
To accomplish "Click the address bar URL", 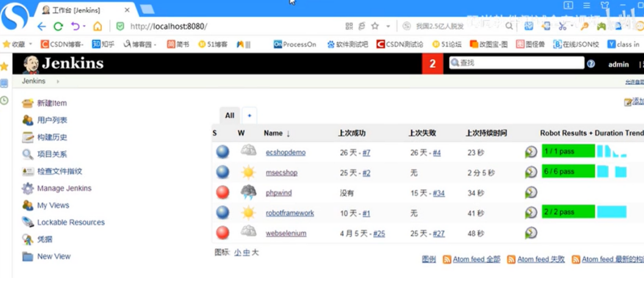I will pos(168,27).
